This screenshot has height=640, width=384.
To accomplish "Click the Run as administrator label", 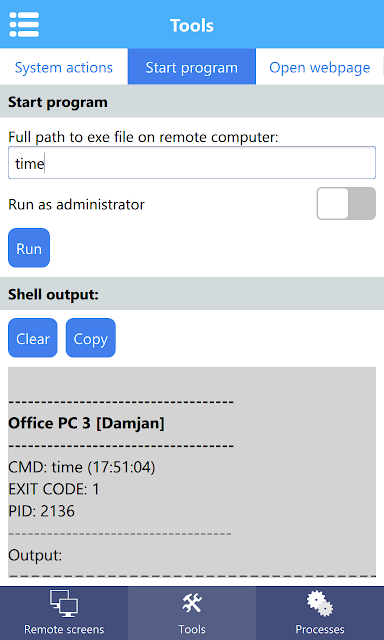I will (x=76, y=204).
